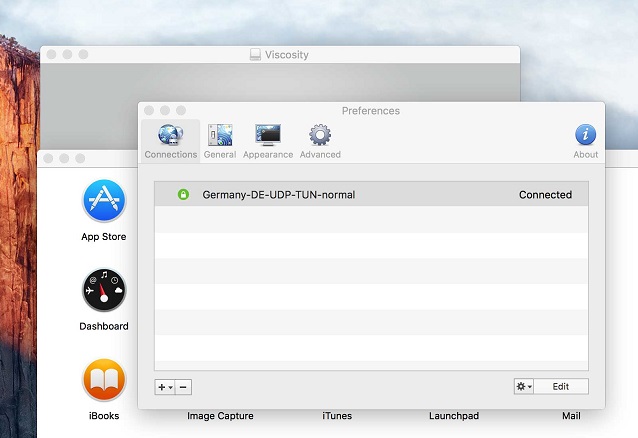Open iTunes from the app grid
This screenshot has height=438, width=638.
[x=337, y=416]
